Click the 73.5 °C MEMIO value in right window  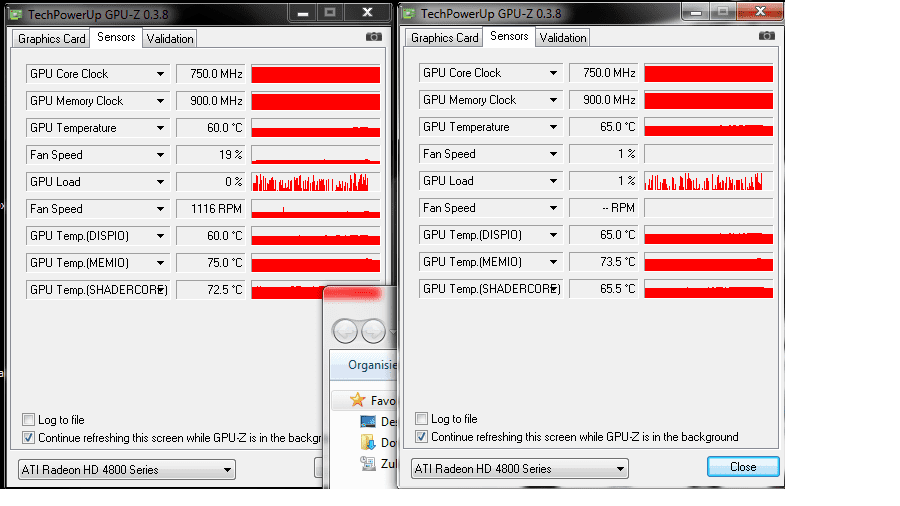604,262
